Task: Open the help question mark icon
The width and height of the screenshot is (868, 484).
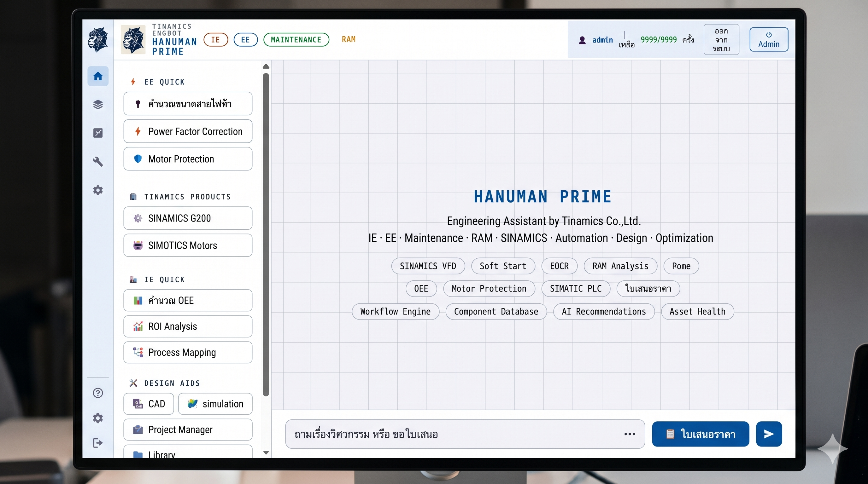Action: (x=98, y=393)
